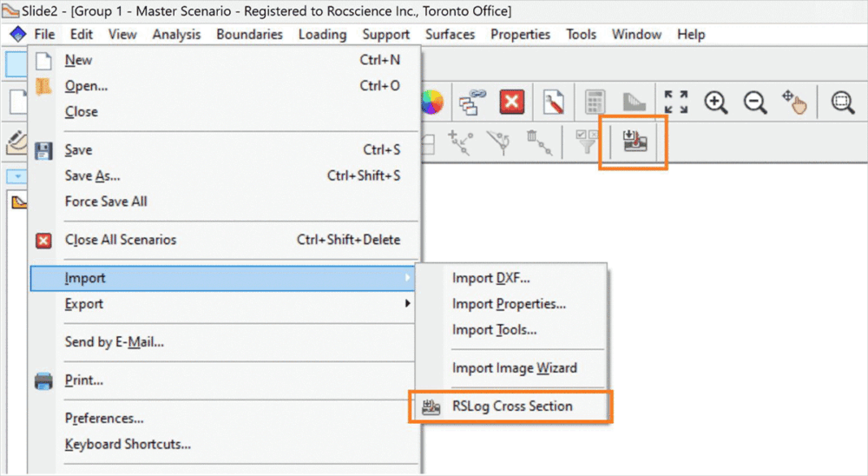Click the red X toolbar icon

point(511,102)
